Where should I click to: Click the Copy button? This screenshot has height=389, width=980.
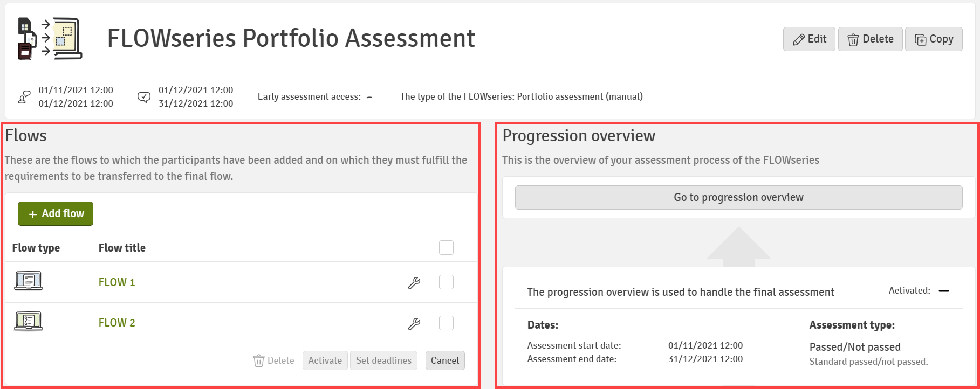coord(934,39)
